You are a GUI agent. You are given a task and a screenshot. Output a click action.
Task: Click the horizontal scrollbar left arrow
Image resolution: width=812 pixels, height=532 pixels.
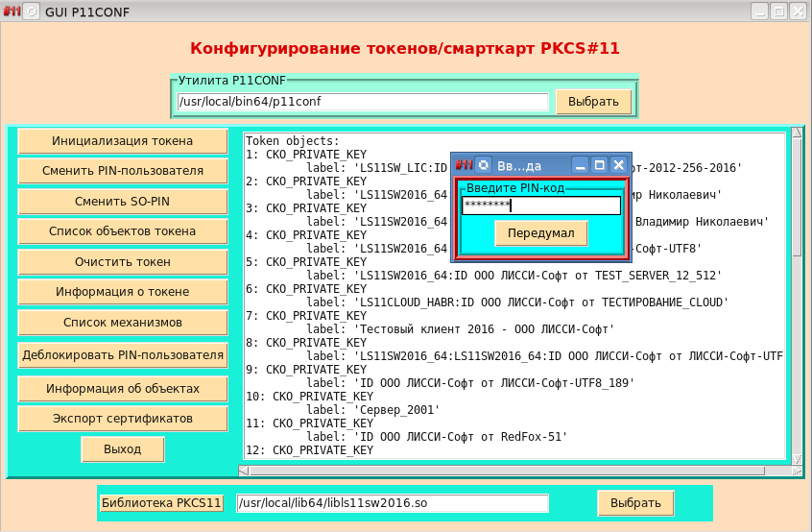click(244, 471)
